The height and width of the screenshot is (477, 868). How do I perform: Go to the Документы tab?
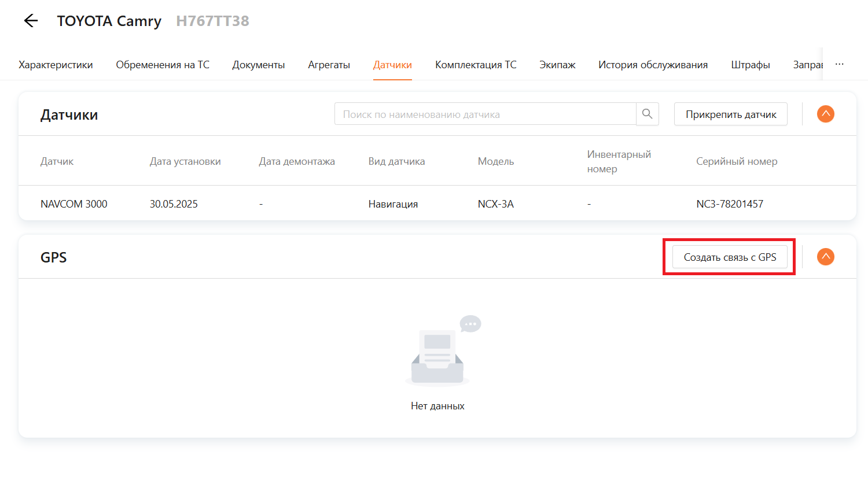pos(259,65)
